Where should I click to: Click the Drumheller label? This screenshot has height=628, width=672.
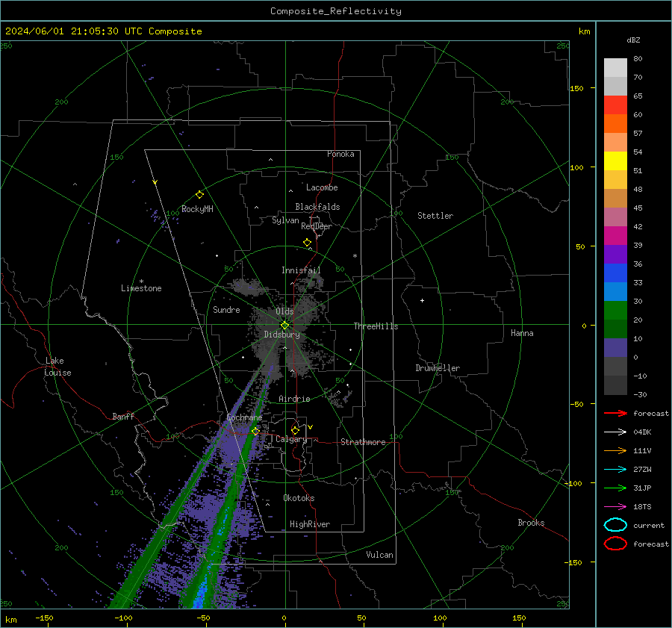[x=438, y=368]
